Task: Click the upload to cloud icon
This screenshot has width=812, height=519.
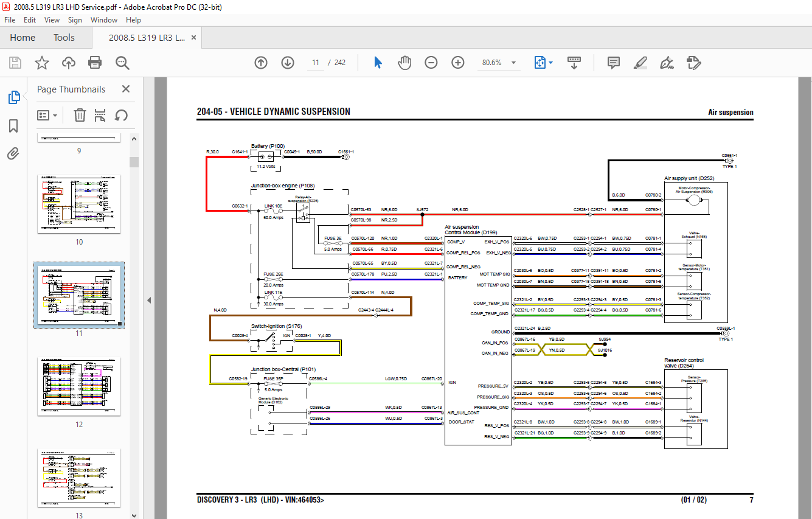Action: point(69,63)
